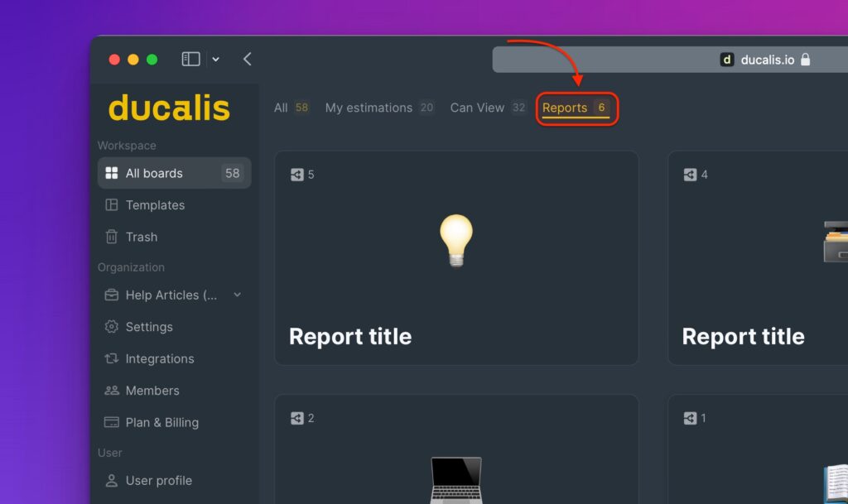The image size is (848, 504).
Task: Select the Can View tab
Action: point(476,108)
